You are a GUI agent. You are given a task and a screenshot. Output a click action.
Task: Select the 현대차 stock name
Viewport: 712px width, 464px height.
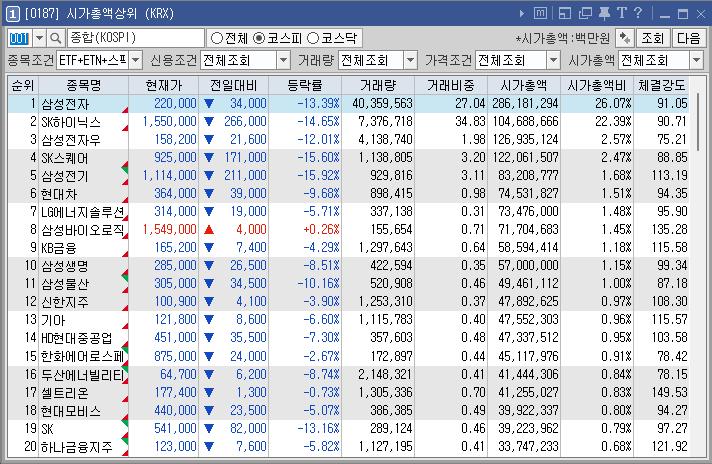point(59,194)
